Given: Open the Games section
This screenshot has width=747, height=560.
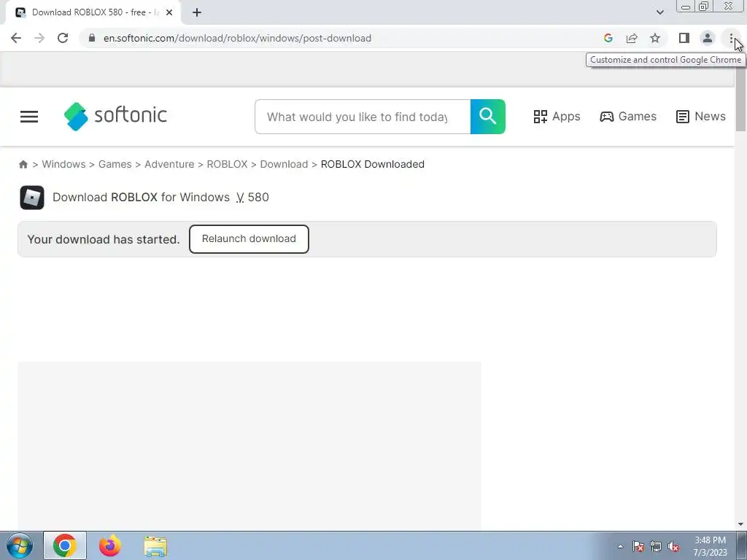Looking at the screenshot, I should pos(628,117).
